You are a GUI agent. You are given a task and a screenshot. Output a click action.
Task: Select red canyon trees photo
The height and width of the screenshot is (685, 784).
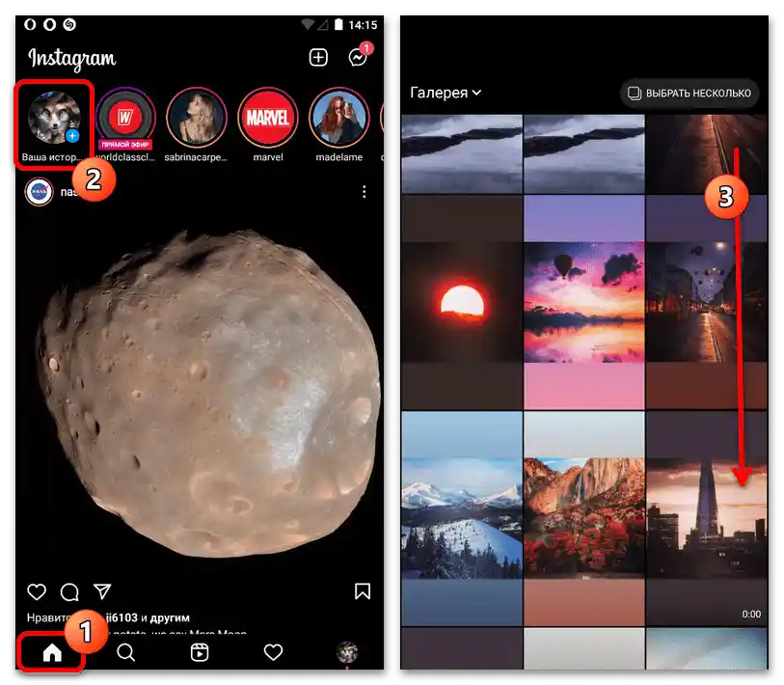coord(584,518)
